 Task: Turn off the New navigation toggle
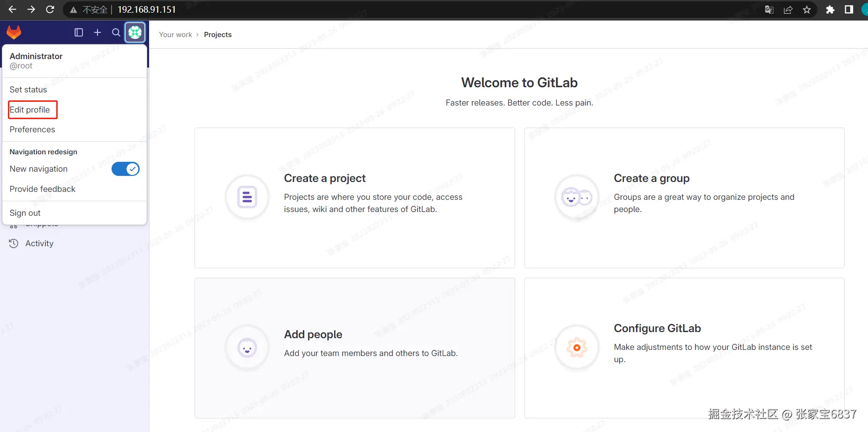[x=126, y=169]
